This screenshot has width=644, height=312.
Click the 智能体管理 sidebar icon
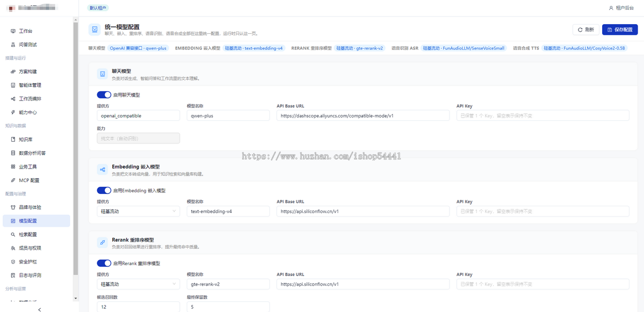(x=13, y=85)
